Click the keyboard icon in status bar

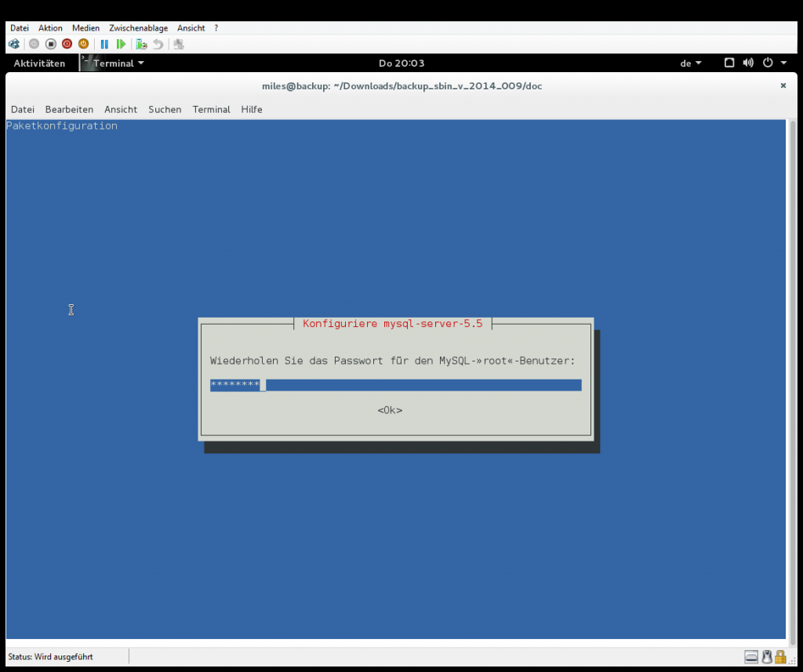(x=750, y=656)
